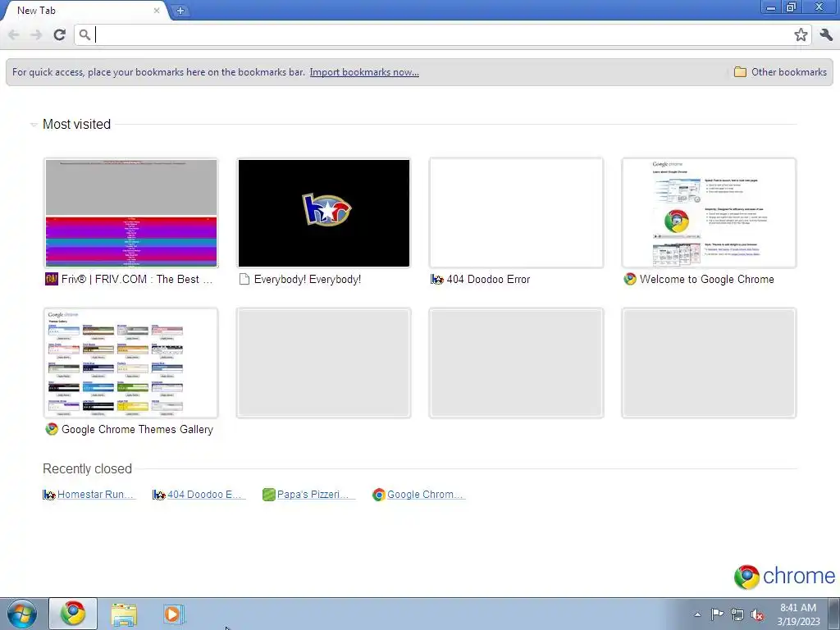
Task: Click the Friv favicon icon
Action: [x=52, y=279]
